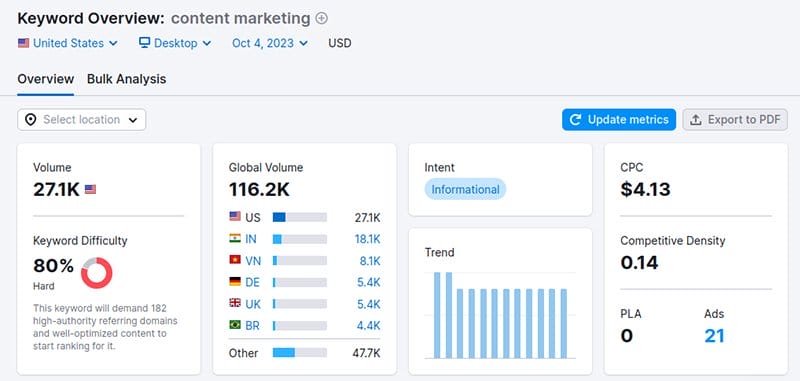
Task: Open the Select location dropdown
Action: 82,119
